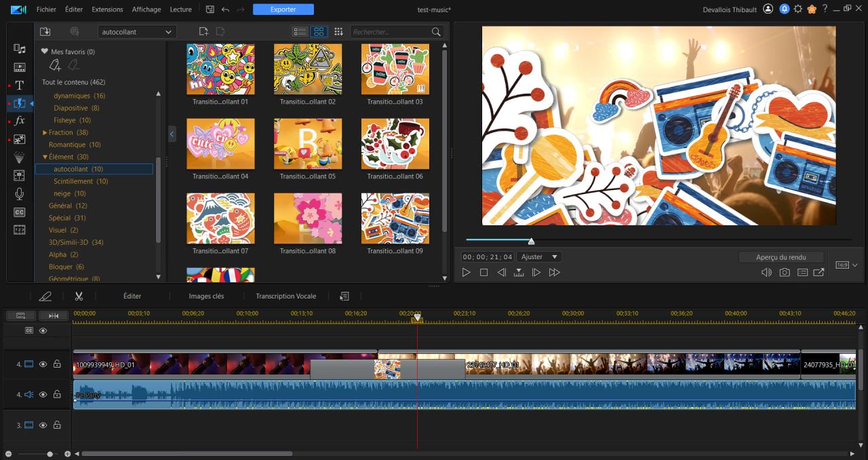Viewport: 868px width, 460px height.
Task: Open the 16:9 aspect ratio dropdown
Action: 847,265
